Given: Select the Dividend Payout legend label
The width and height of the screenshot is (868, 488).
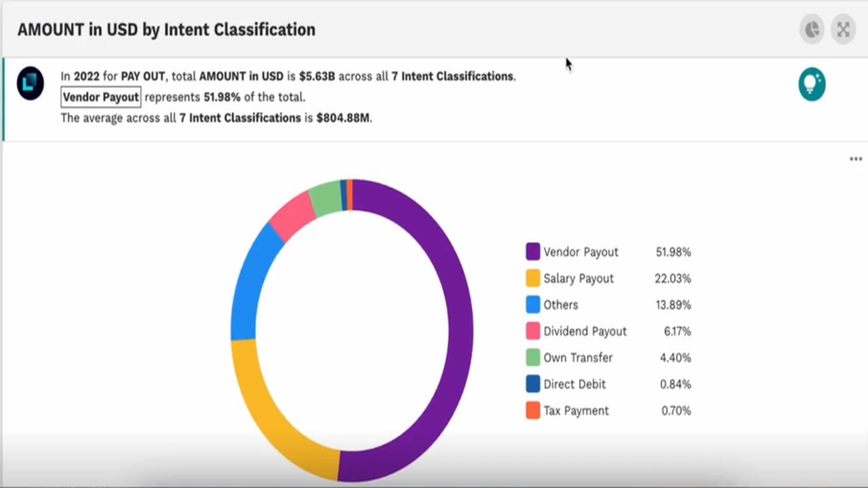Looking at the screenshot, I should click(585, 331).
